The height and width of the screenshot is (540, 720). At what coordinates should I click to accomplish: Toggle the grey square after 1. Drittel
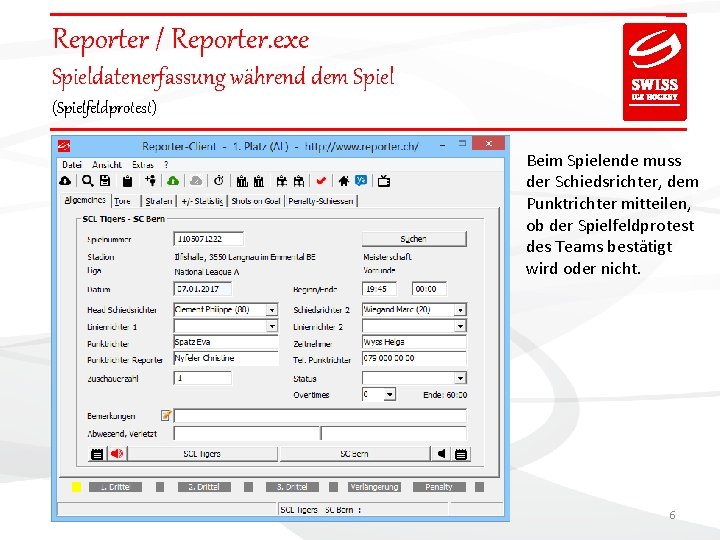[x=160, y=487]
